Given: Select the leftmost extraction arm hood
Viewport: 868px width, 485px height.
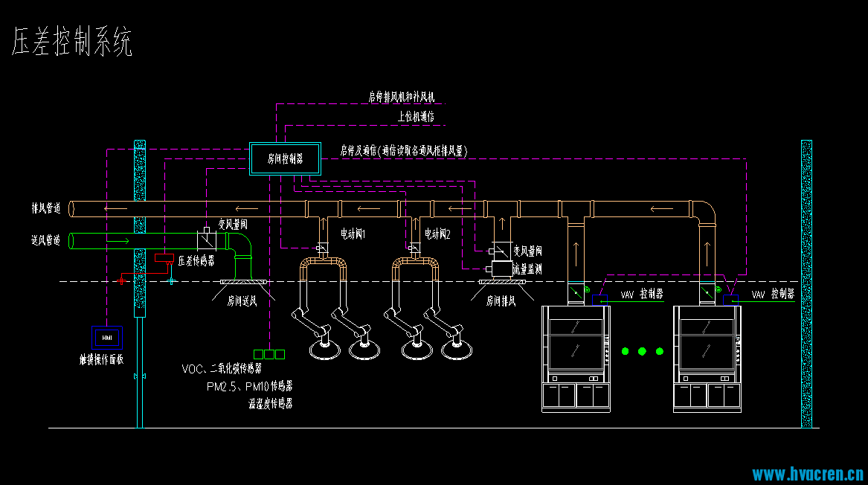Looking at the screenshot, I should [325, 348].
